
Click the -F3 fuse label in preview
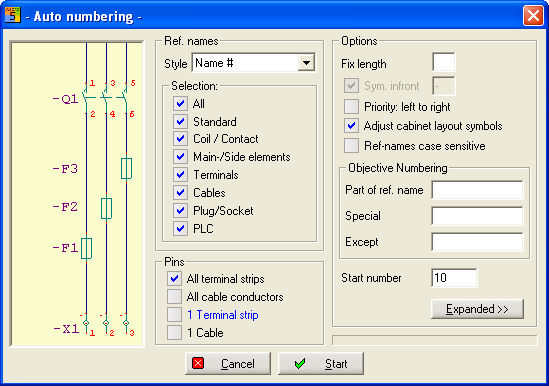(x=65, y=169)
